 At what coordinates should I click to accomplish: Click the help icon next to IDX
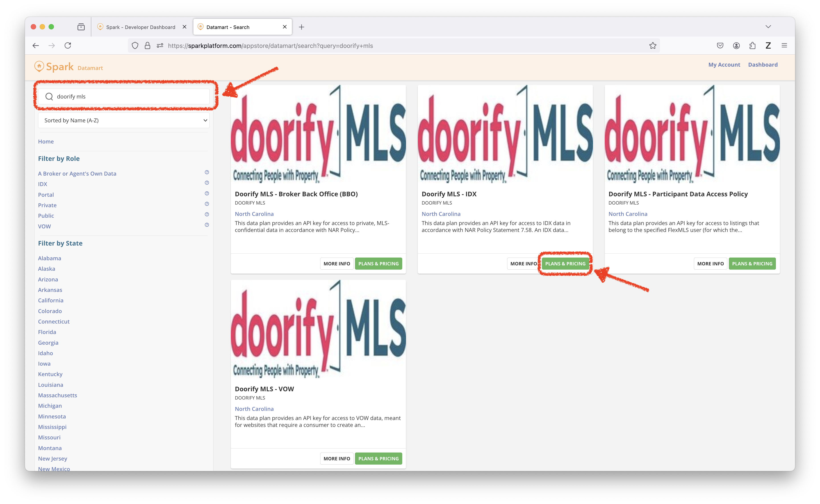click(207, 183)
